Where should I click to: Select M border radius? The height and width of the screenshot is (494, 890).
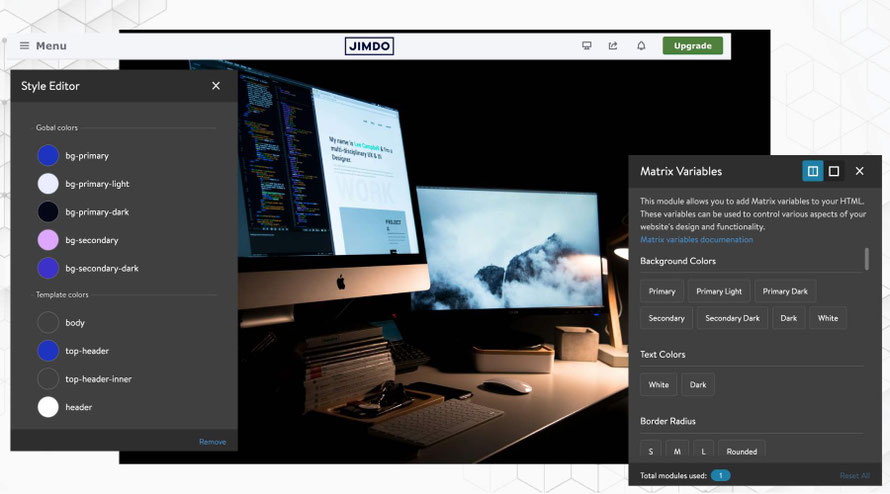(x=677, y=450)
